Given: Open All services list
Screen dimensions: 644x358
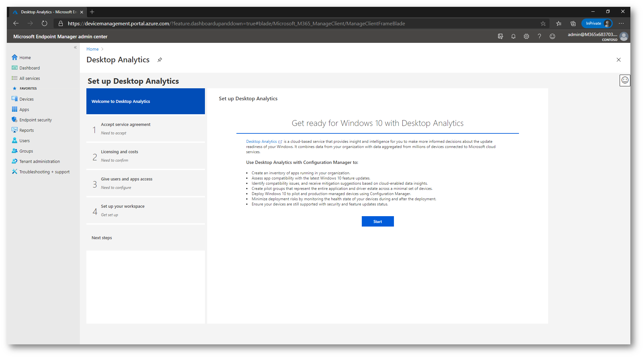Looking at the screenshot, I should click(x=30, y=78).
